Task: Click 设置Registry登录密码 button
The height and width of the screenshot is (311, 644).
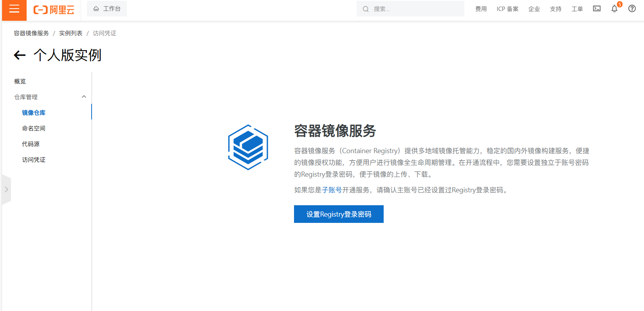Action: pos(339,214)
